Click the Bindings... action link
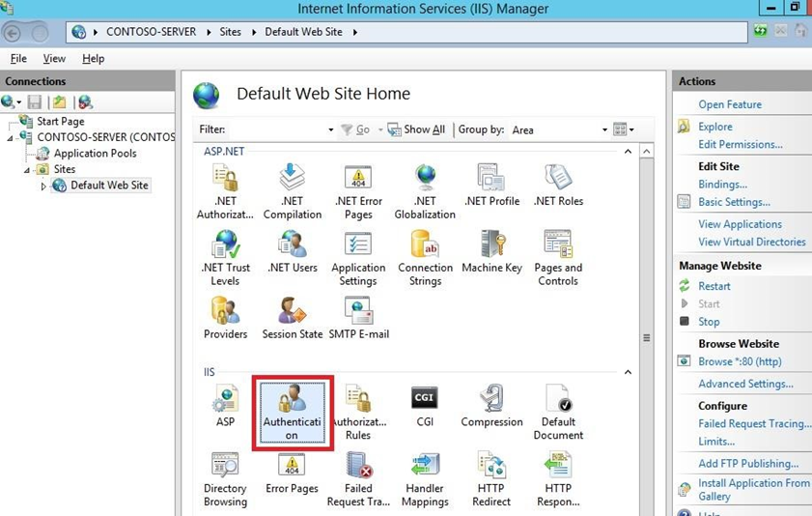Image resolution: width=812 pixels, height=516 pixels. [x=722, y=184]
